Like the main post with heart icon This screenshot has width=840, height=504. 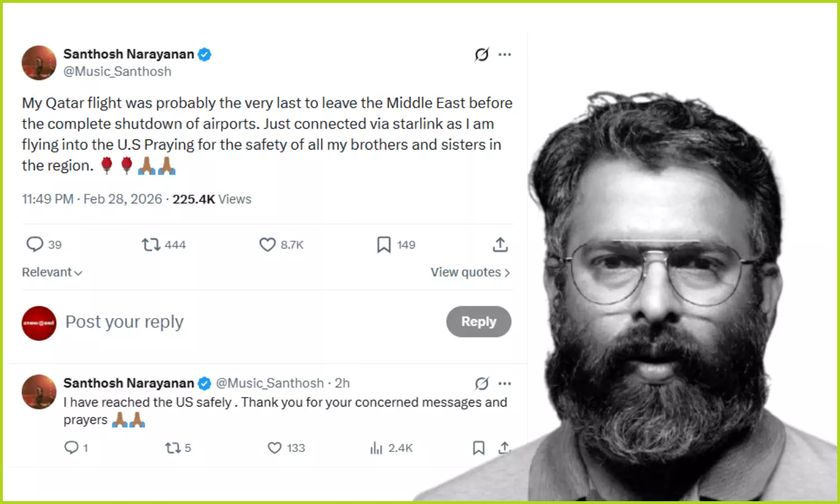[267, 244]
